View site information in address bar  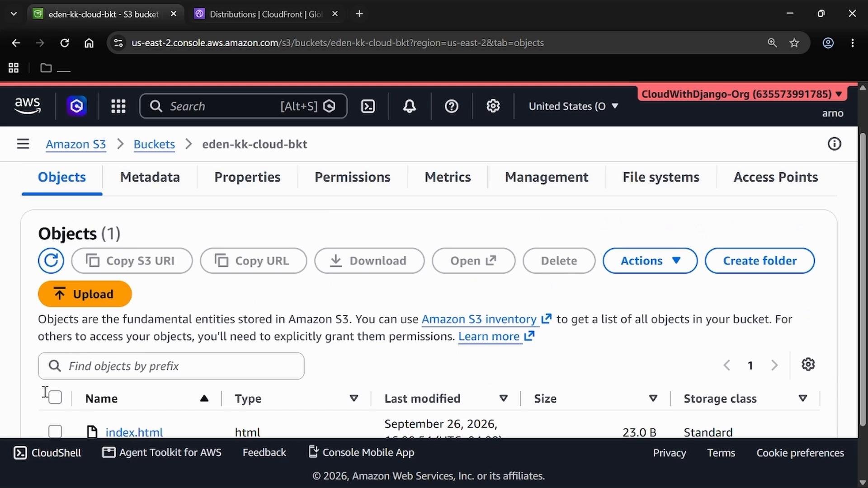click(118, 43)
